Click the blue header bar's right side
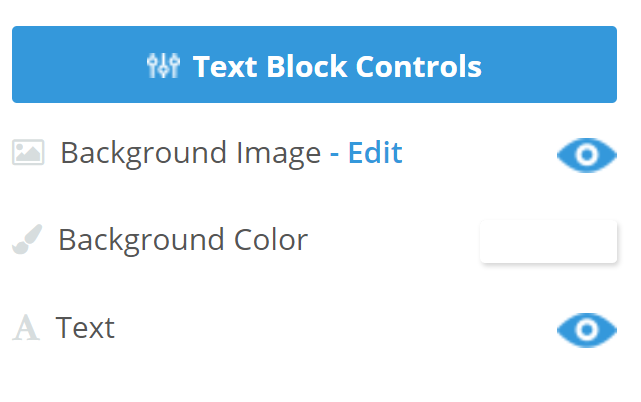The width and height of the screenshot is (641, 402). point(570,65)
